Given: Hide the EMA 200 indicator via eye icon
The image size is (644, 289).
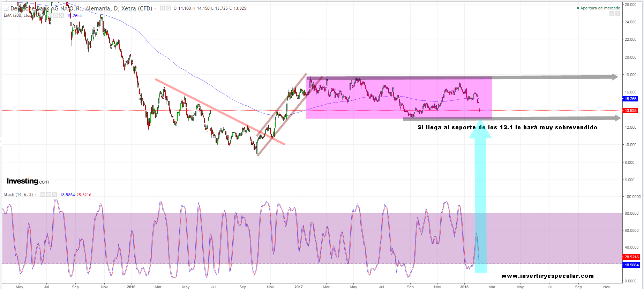Looking at the screenshot, I should click(x=50, y=15).
